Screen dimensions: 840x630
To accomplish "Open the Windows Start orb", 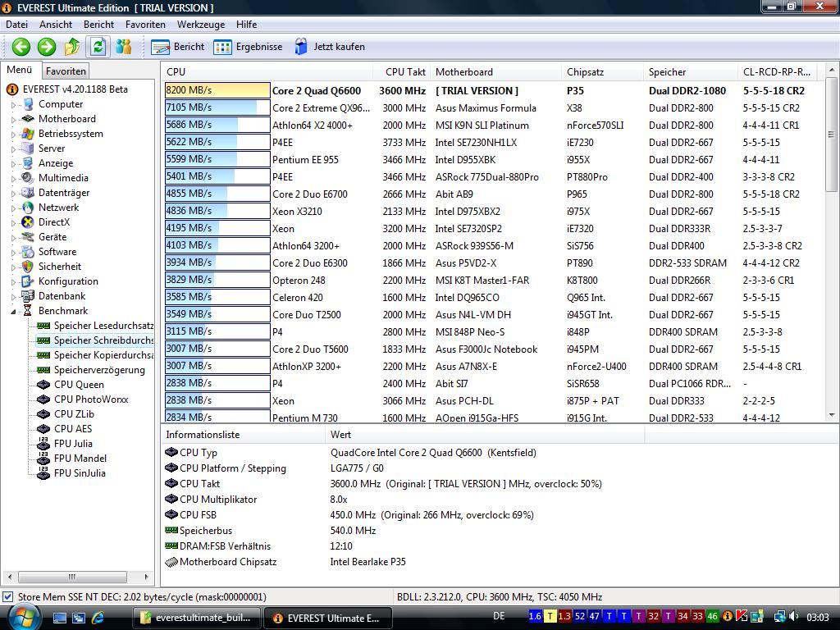I will [x=24, y=617].
